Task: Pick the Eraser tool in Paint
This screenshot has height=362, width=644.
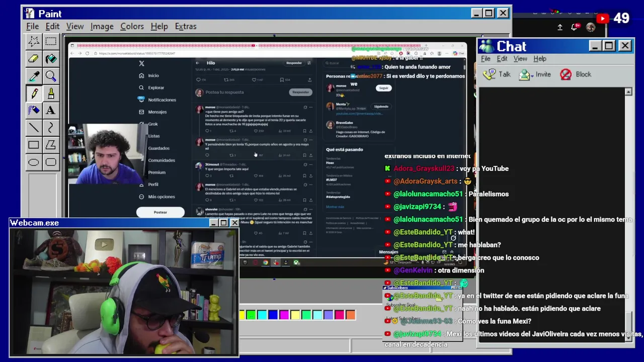Action: click(34, 59)
